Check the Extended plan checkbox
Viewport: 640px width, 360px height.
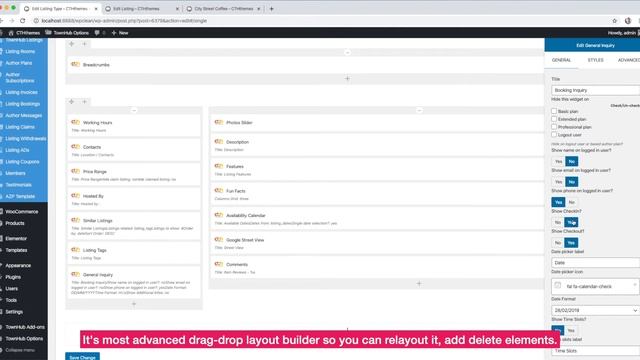pyautogui.click(x=554, y=119)
